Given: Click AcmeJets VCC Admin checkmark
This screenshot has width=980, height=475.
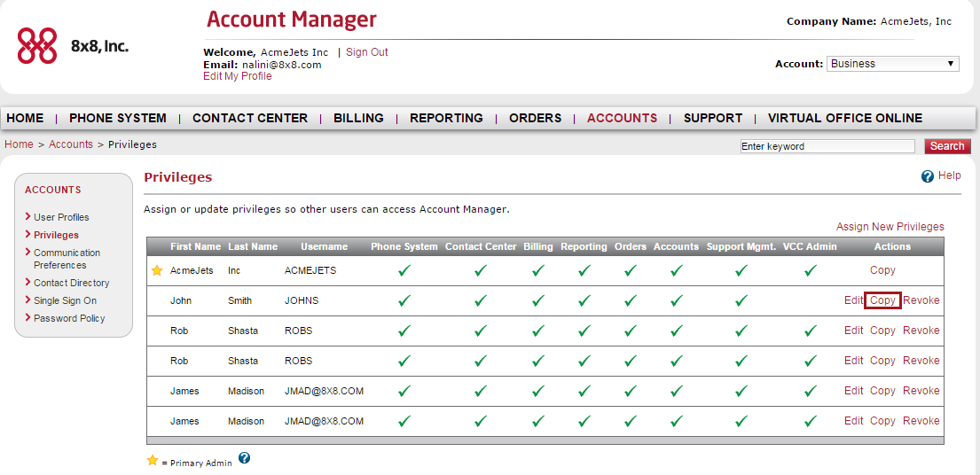Looking at the screenshot, I should (x=810, y=271).
